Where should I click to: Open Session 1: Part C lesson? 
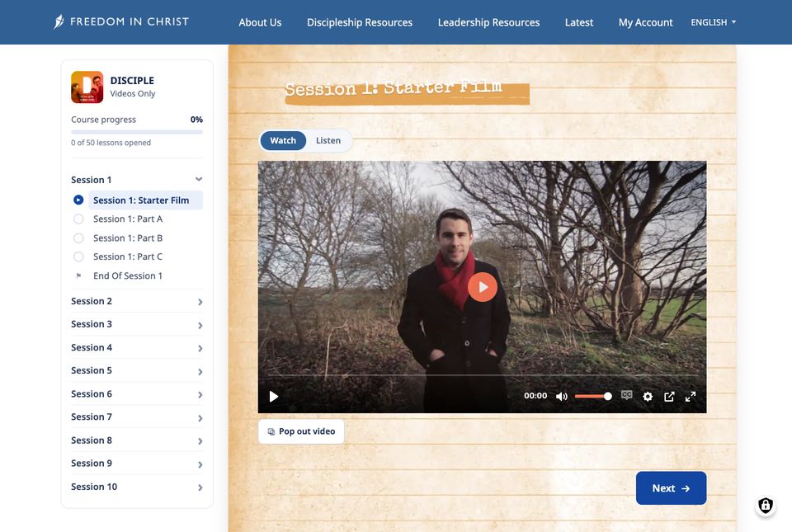[128, 257]
